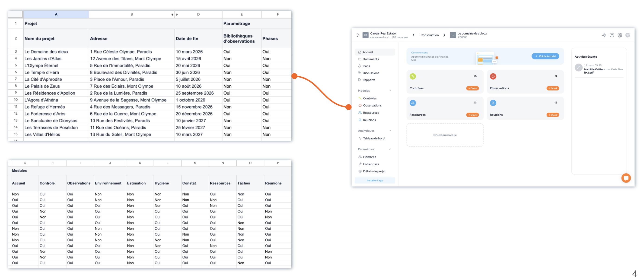
Task: Go to Tableau de bord
Action: click(x=373, y=138)
